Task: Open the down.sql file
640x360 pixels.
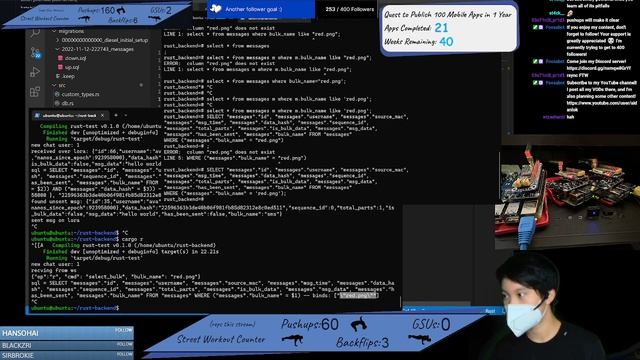Action: (x=76, y=58)
